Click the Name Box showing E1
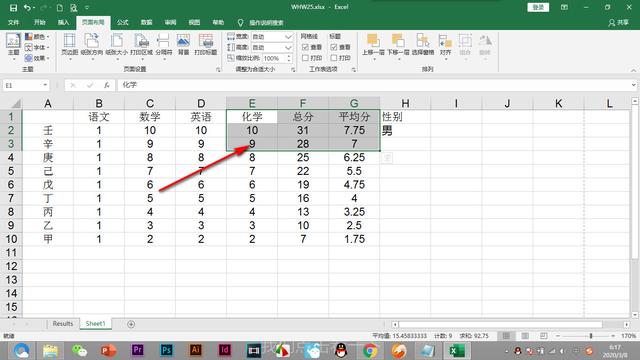The image size is (640, 360). coord(22,85)
